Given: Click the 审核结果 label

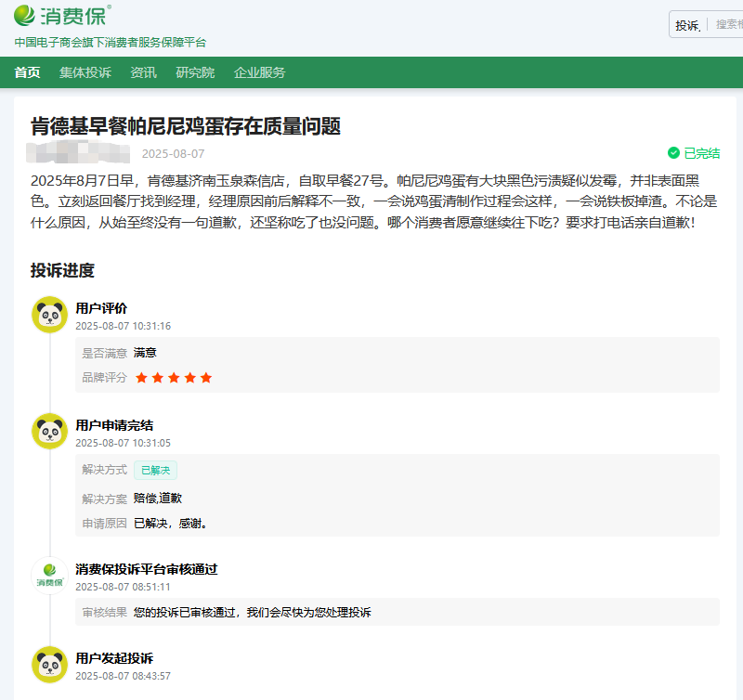Looking at the screenshot, I should [104, 613].
